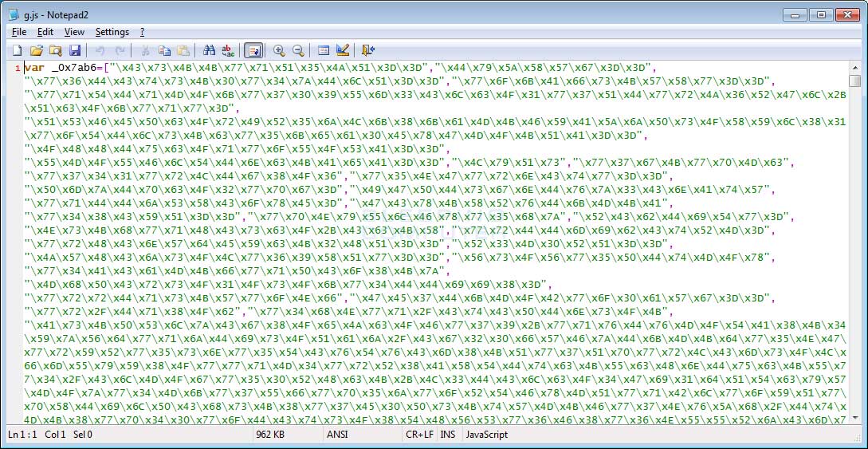The height and width of the screenshot is (449, 868).
Task: Click the CR+LF line ending status
Action: (x=419, y=435)
